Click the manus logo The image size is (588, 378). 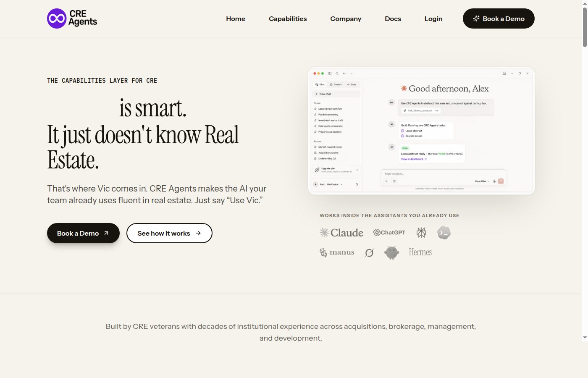click(337, 252)
